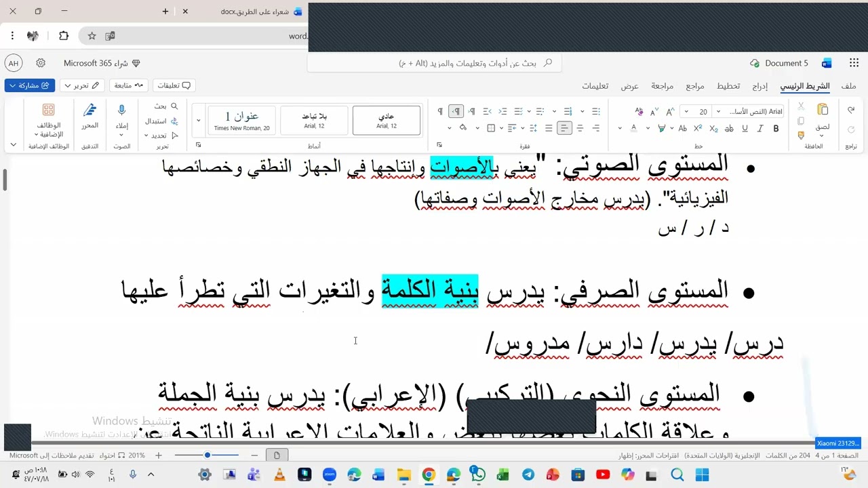
Task: Click the Cut scissors icon
Action: click(x=801, y=106)
